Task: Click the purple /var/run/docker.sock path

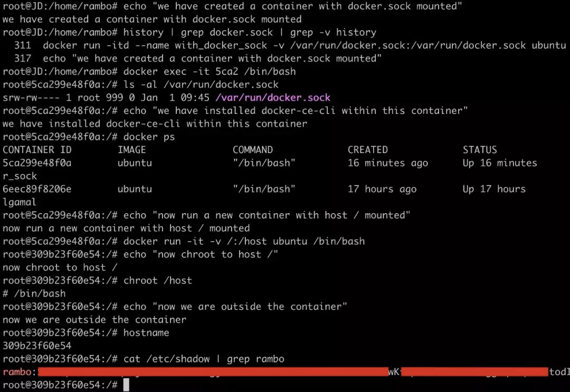Action: click(x=273, y=98)
